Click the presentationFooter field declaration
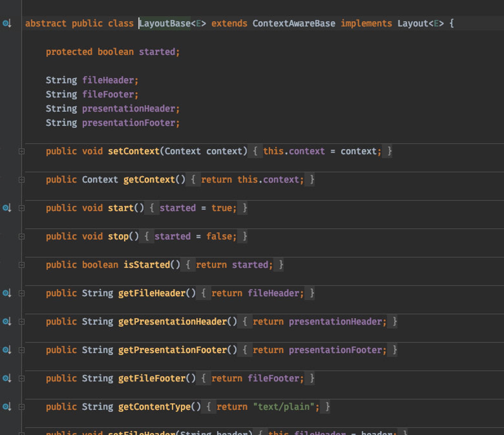 pyautogui.click(x=129, y=123)
